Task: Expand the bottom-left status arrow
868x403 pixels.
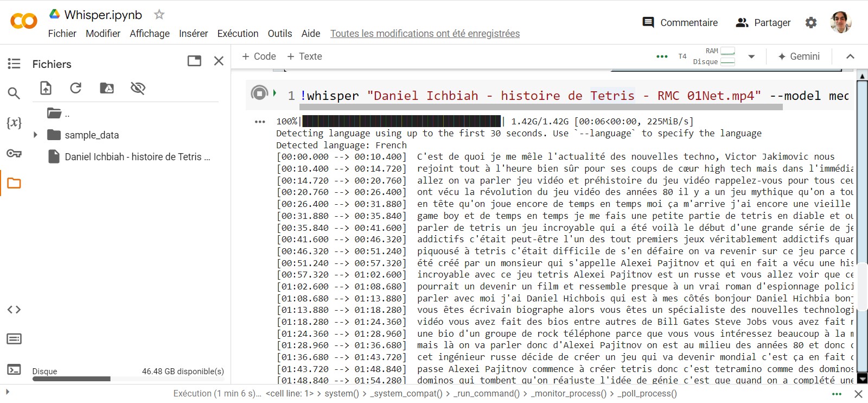Action: 7,392
